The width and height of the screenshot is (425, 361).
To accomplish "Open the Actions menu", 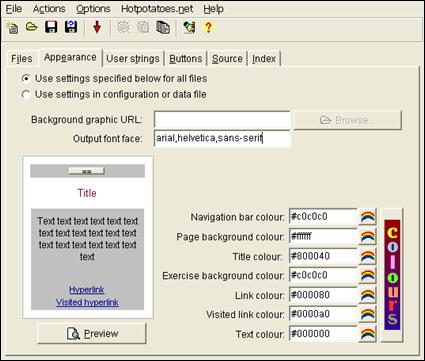I will pos(49,9).
